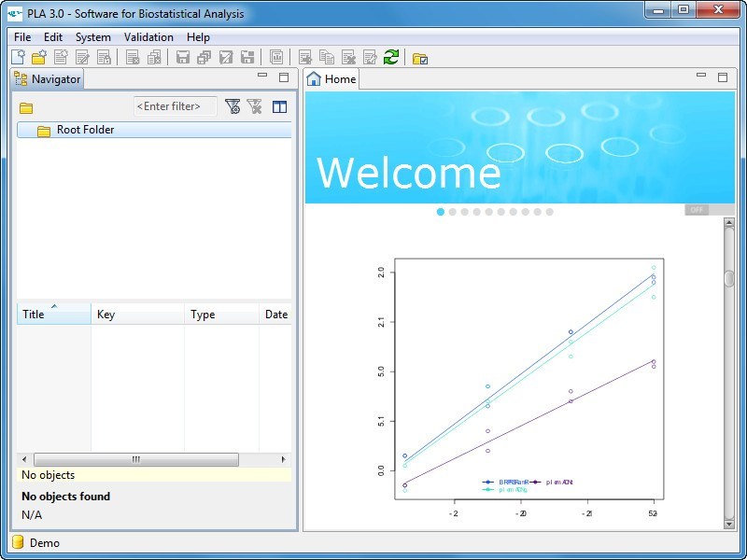
Task: Sort by the Type column header
Action: 221,315
